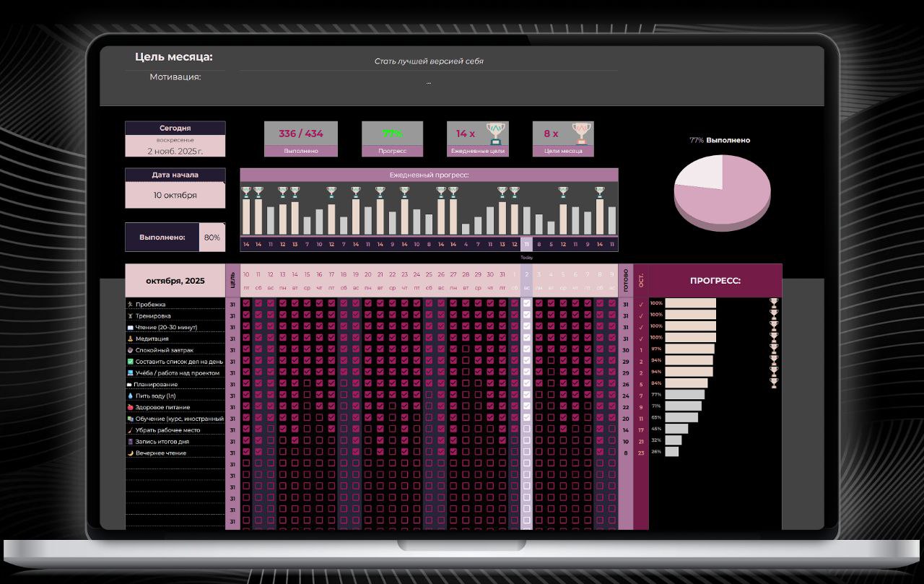Uncheck Пробежка checkbox for the 10th
924x584 pixels.
(x=246, y=304)
